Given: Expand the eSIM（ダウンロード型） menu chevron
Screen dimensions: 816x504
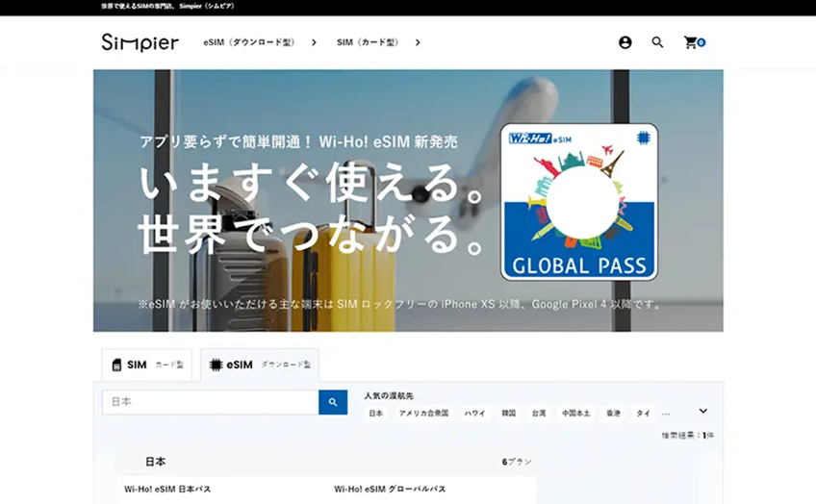Looking at the screenshot, I should (x=314, y=42).
